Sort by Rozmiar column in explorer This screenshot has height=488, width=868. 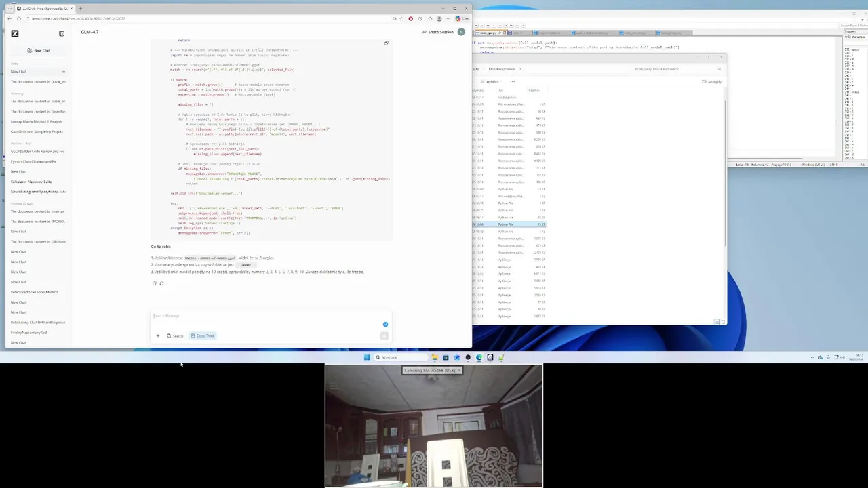pos(534,90)
